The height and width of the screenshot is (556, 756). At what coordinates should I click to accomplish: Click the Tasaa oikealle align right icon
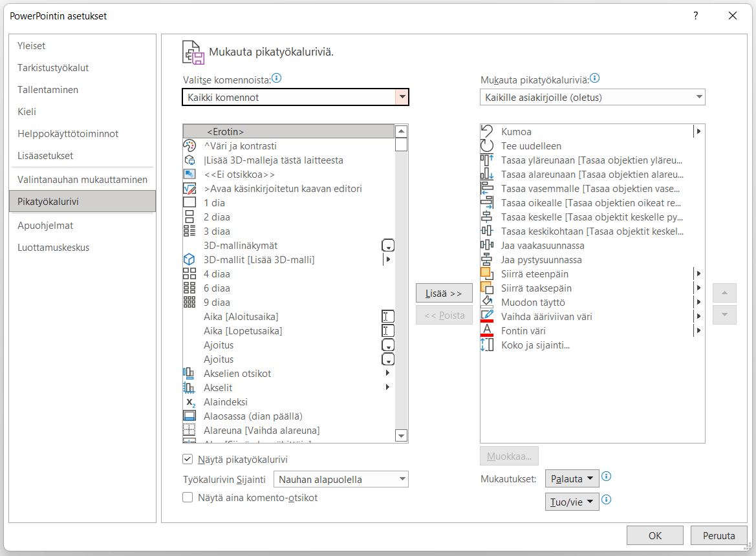click(x=487, y=202)
